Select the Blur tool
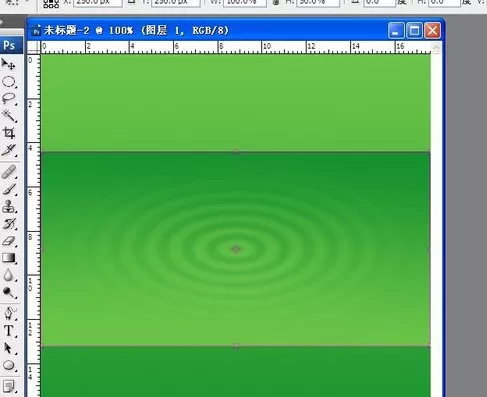 coord(9,275)
